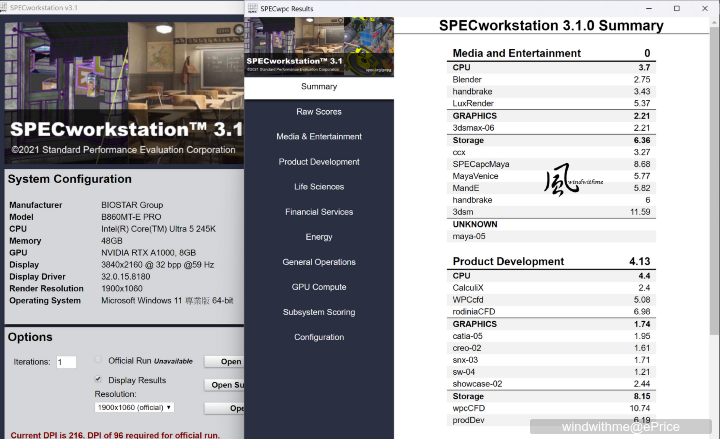This screenshot has height=439, width=720.
Task: Select Summary in the results sidebar
Action: point(319,87)
